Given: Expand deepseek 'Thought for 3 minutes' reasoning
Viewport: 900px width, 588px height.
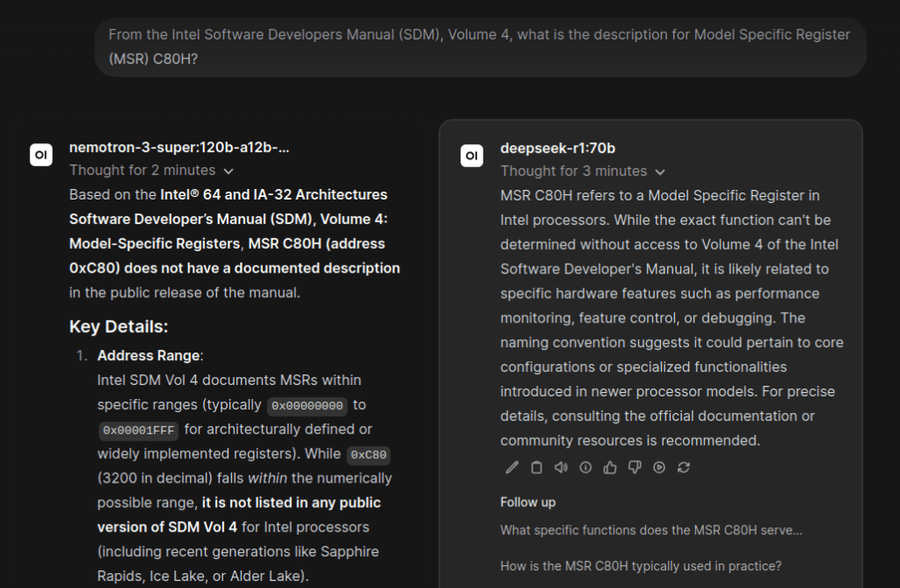Looking at the screenshot, I should [x=583, y=171].
